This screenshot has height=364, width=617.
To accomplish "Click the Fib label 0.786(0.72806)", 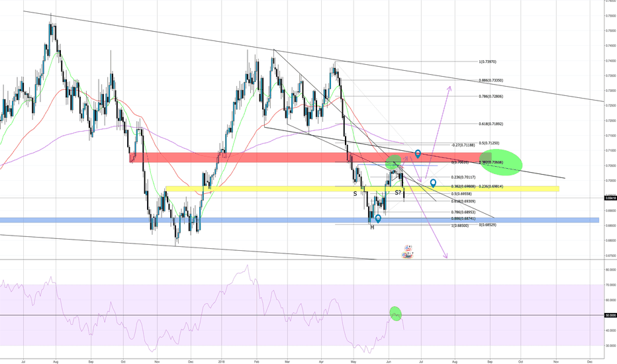I will (x=491, y=97).
